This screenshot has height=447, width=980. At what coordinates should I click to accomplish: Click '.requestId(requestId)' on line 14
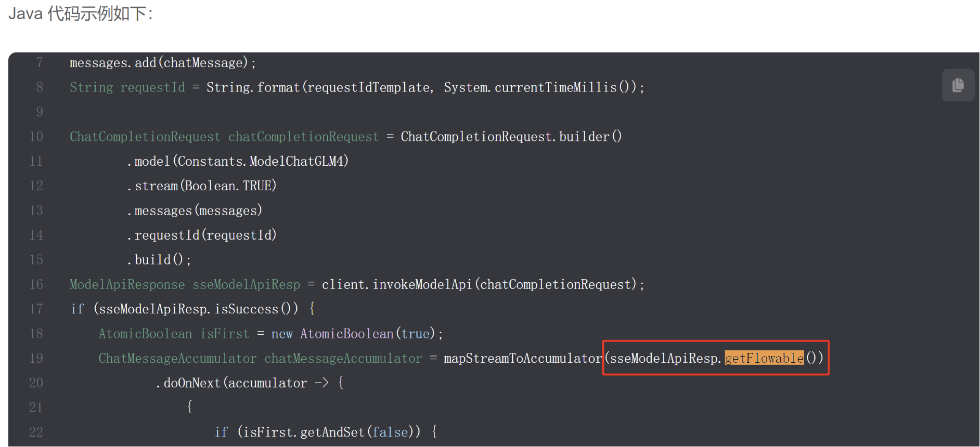click(x=202, y=235)
